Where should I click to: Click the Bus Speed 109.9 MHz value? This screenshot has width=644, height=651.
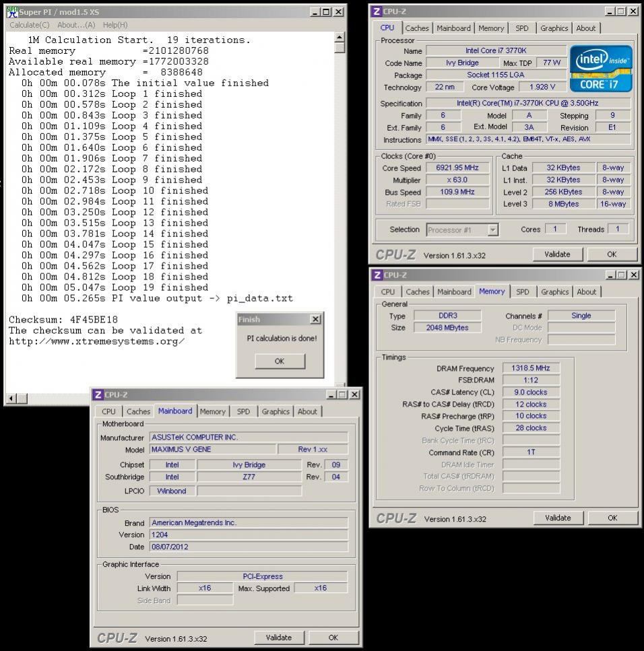tap(457, 192)
